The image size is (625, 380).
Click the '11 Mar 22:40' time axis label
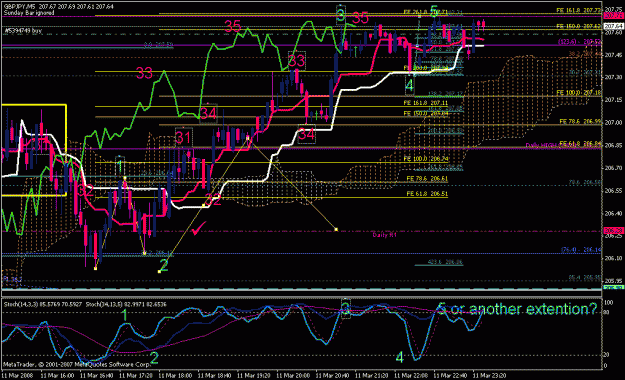pyautogui.click(x=450, y=375)
